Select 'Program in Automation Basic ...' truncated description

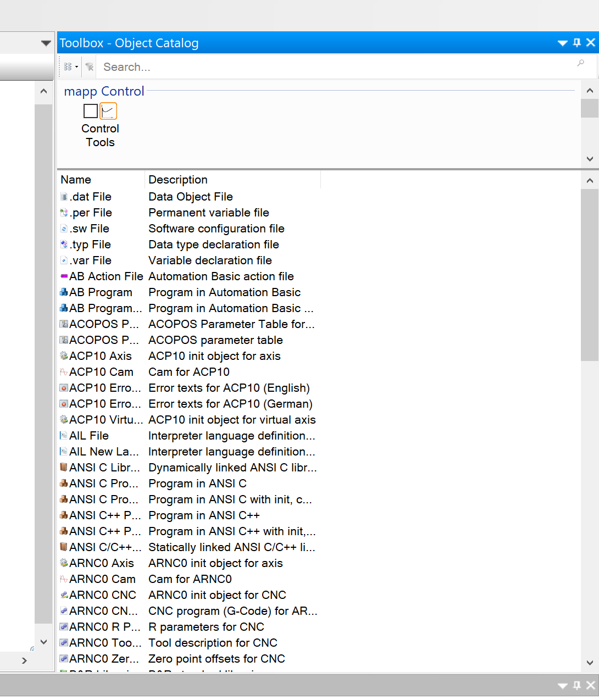point(231,308)
